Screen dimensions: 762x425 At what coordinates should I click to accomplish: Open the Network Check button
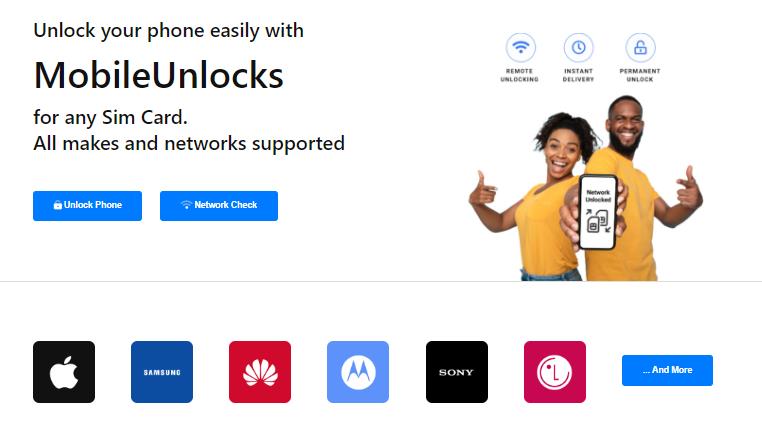(x=219, y=206)
